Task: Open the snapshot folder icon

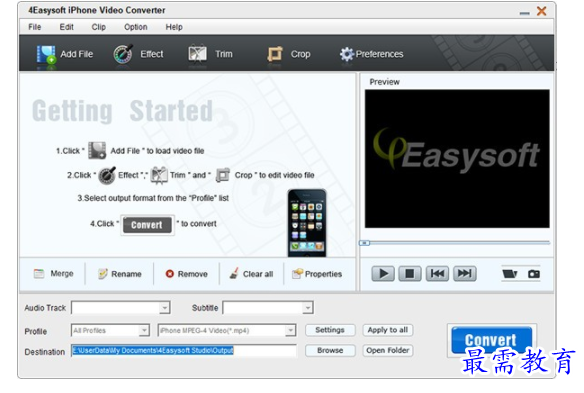Action: coord(510,274)
